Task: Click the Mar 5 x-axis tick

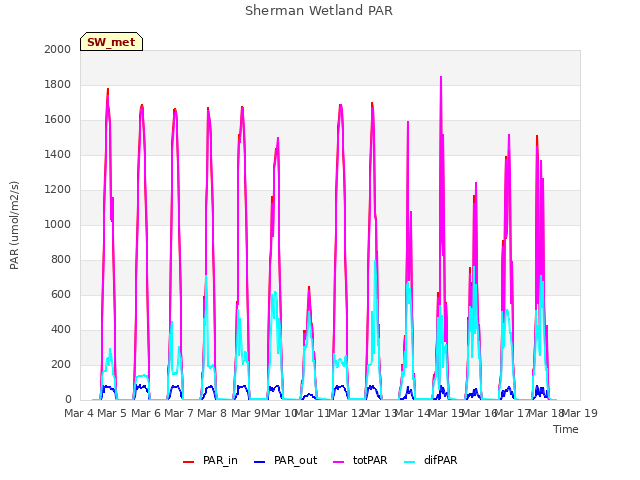Action: click(112, 413)
